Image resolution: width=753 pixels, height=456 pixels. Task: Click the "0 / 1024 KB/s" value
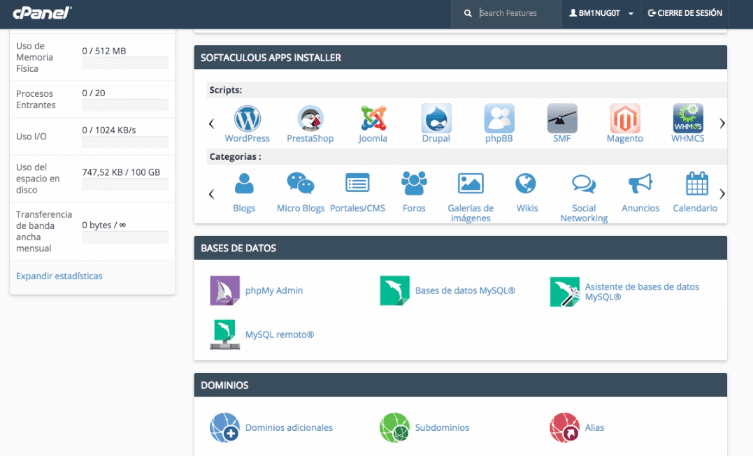coord(109,130)
